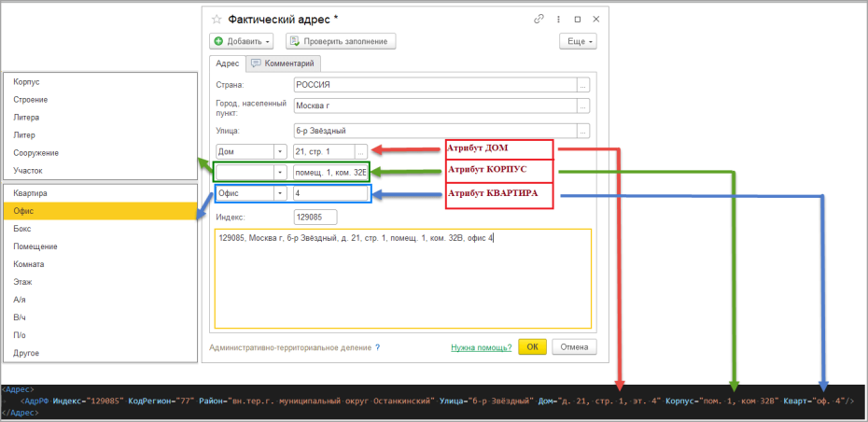Viewport: 868px width, 422px height.
Task: Select highlighted Офис list item
Action: [x=100, y=211]
